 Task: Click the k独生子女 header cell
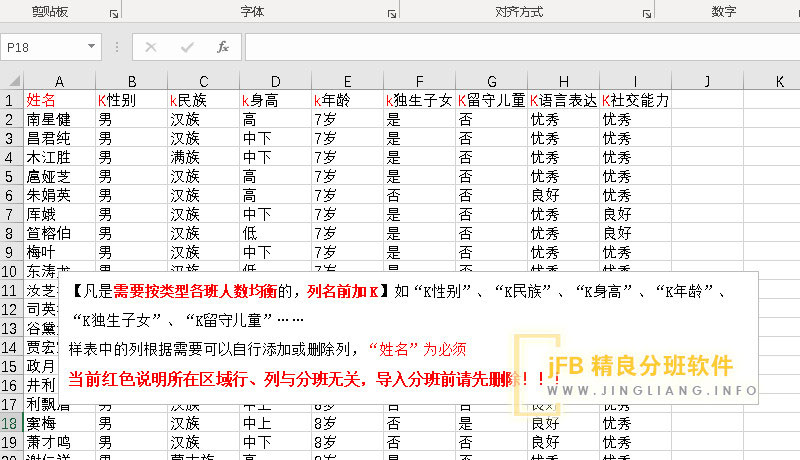click(419, 100)
